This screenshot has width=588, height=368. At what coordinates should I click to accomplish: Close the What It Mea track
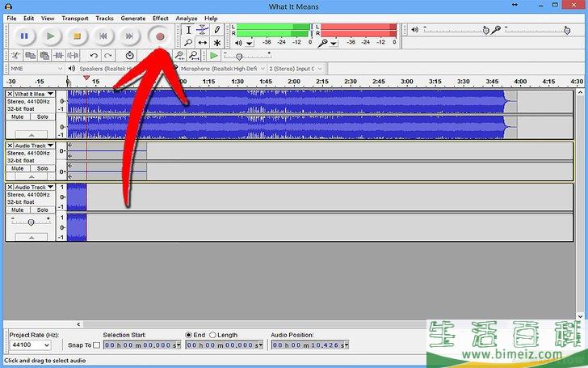(x=10, y=94)
